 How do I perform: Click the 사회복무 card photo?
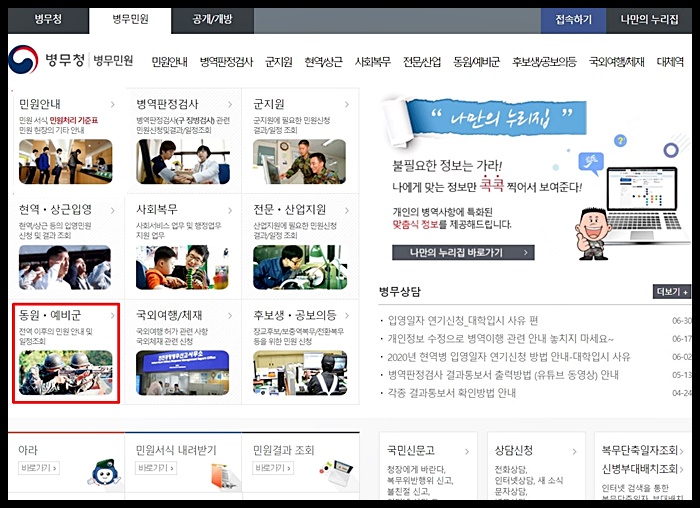coord(183,267)
